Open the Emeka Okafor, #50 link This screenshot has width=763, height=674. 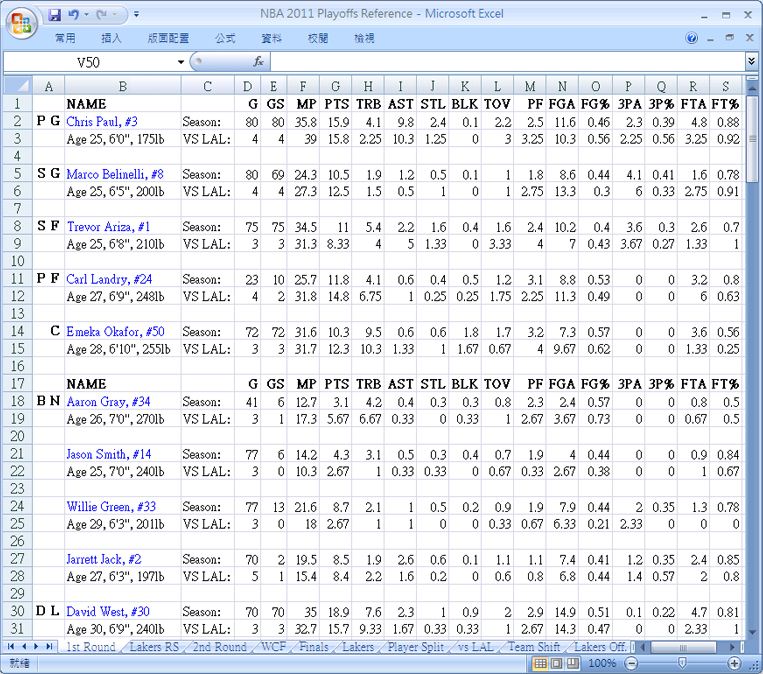115,331
